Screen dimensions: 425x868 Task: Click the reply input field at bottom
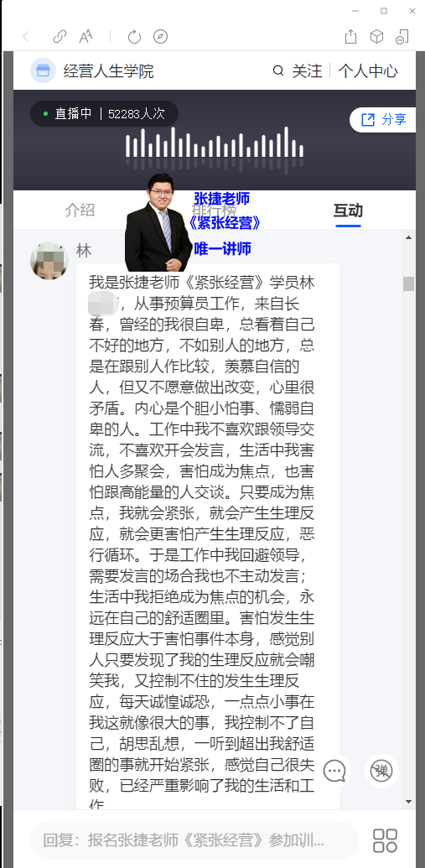(x=194, y=840)
